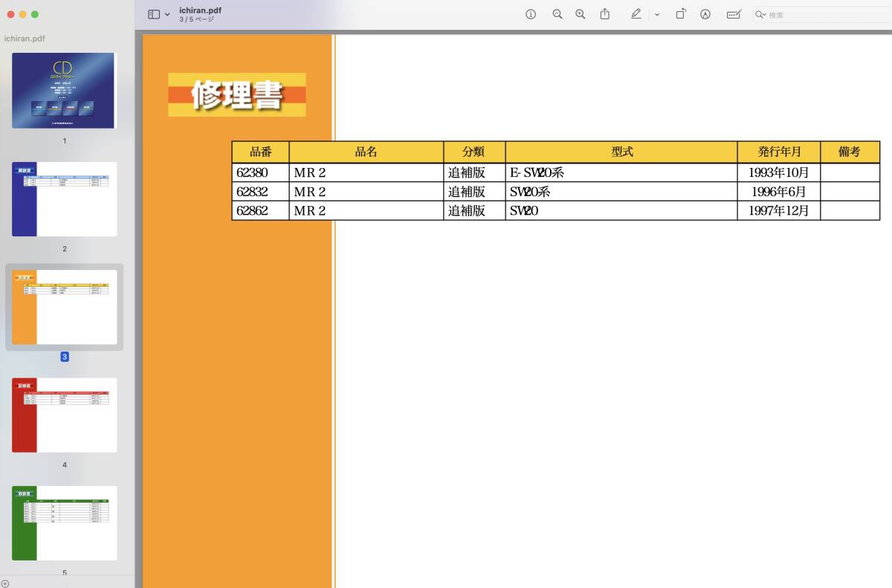
Task: Click 追補版 in the 62832 row
Action: (x=467, y=192)
